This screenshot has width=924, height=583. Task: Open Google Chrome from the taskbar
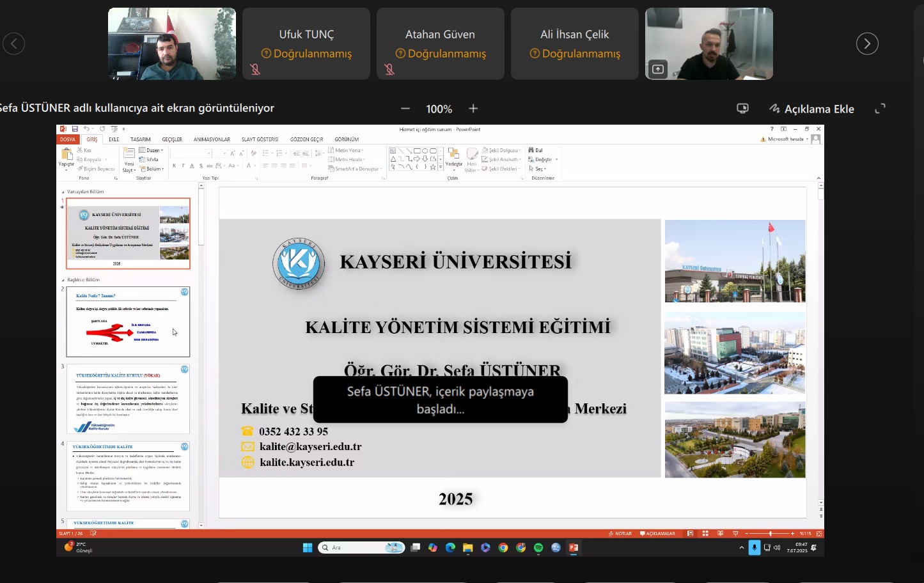pos(503,548)
